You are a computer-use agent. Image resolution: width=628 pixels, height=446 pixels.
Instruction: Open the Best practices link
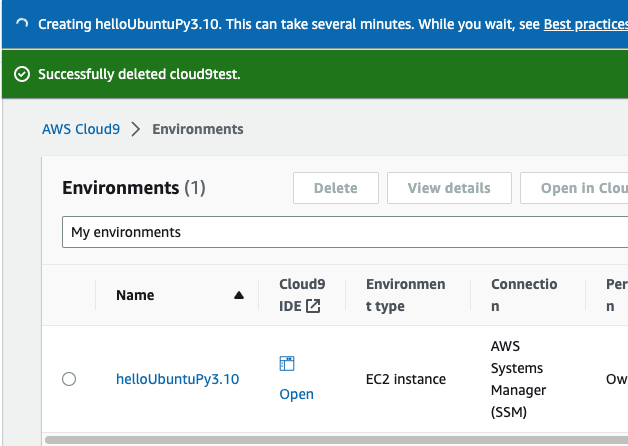[x=585, y=22]
